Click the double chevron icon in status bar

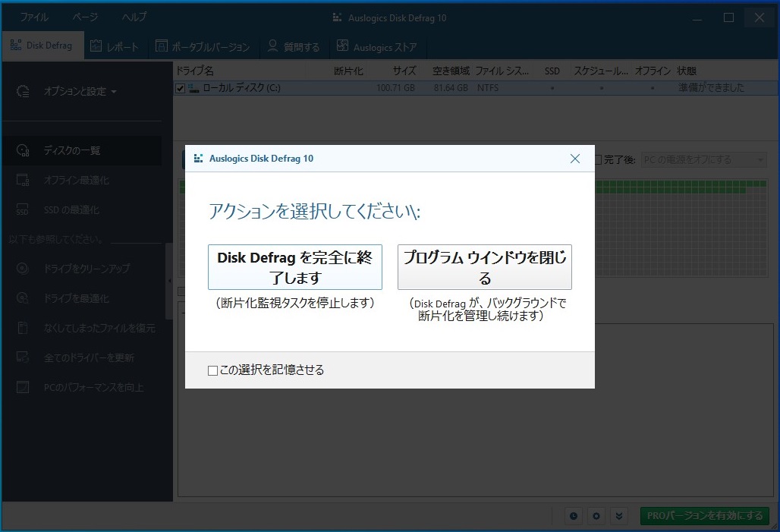[x=619, y=516]
